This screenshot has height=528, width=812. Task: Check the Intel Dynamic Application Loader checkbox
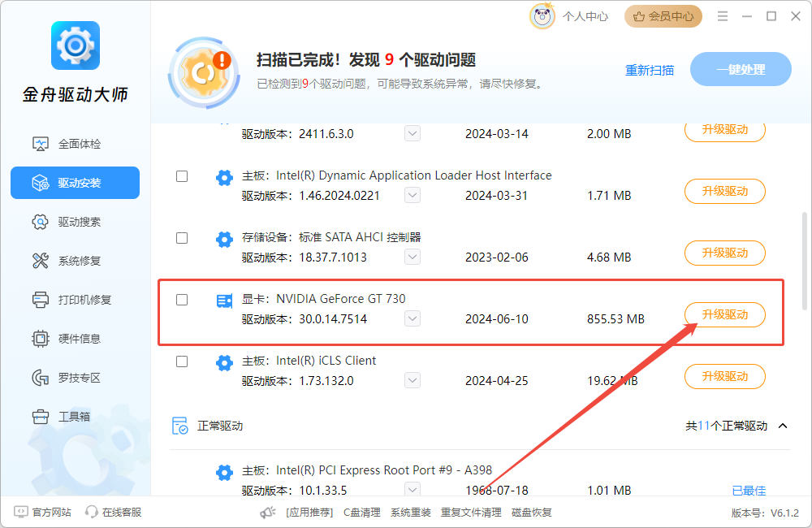point(182,176)
